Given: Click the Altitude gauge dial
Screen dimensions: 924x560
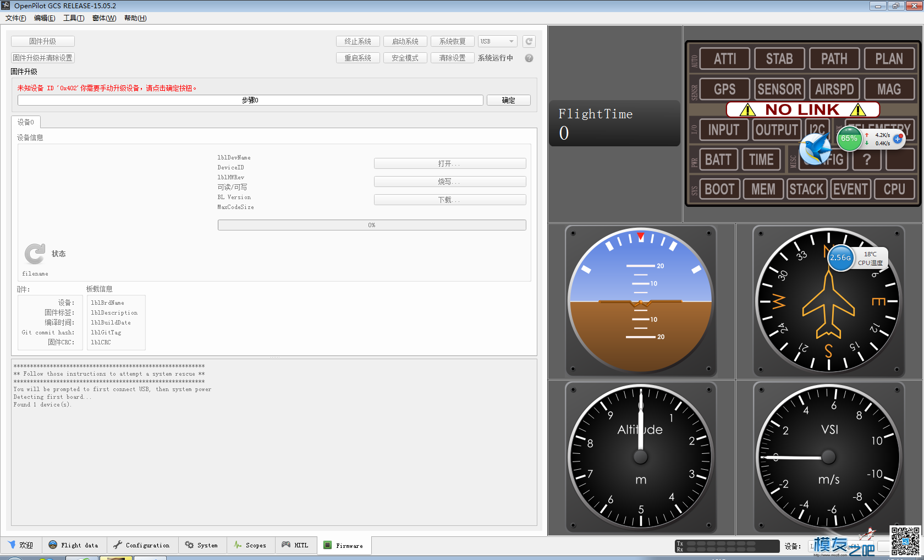Looking at the screenshot, I should click(x=641, y=457).
